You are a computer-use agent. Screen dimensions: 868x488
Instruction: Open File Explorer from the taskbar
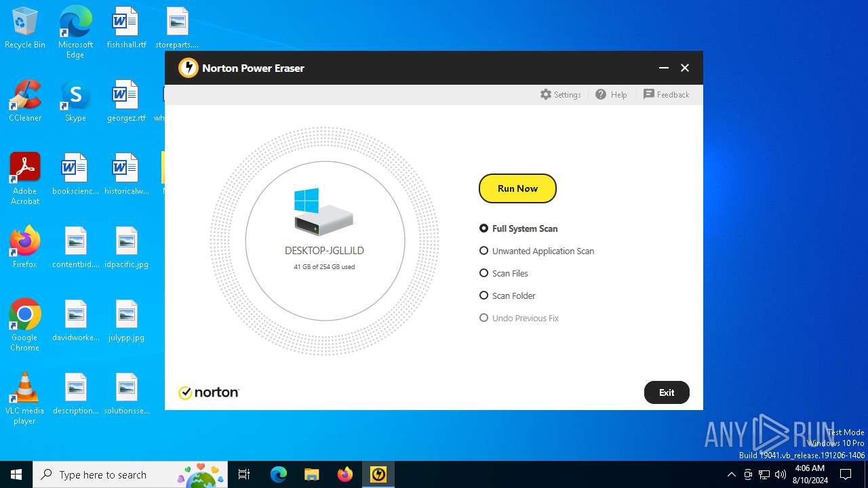point(312,474)
